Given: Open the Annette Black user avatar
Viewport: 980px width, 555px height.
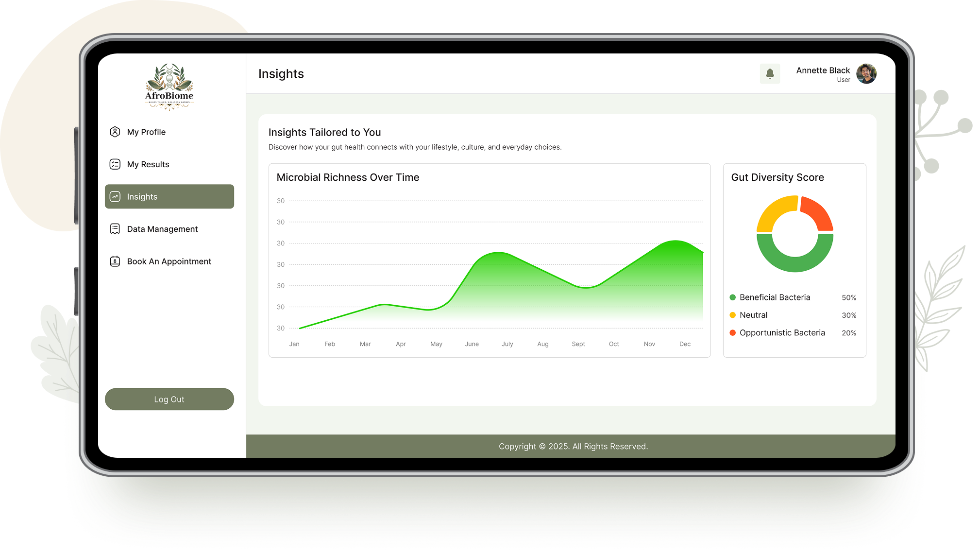Looking at the screenshot, I should point(866,74).
